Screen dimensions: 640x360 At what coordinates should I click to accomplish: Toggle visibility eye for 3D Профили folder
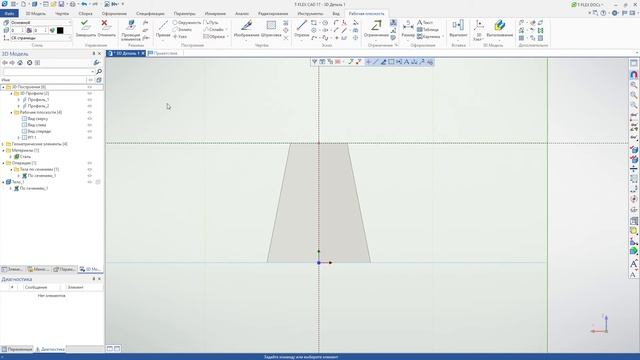89,93
